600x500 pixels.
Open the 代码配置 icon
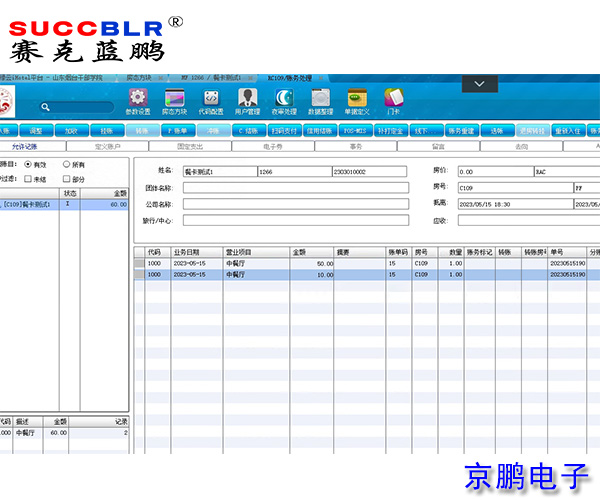[x=211, y=98]
